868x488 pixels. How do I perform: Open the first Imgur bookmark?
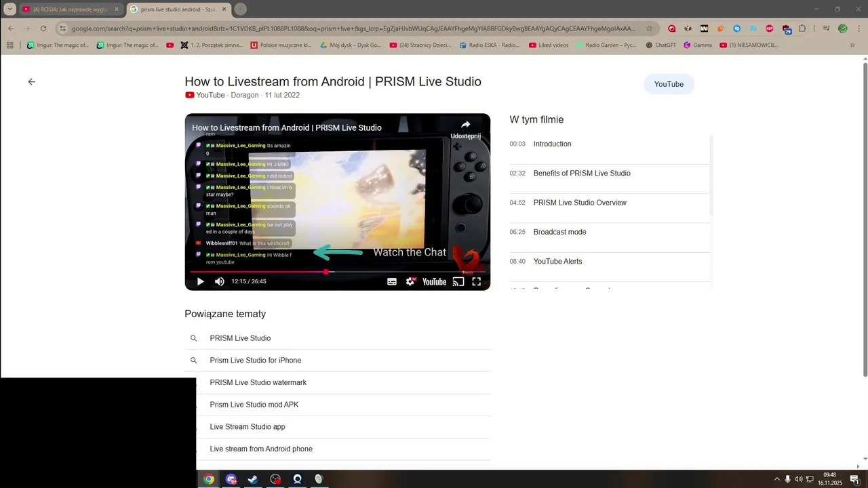[58, 45]
